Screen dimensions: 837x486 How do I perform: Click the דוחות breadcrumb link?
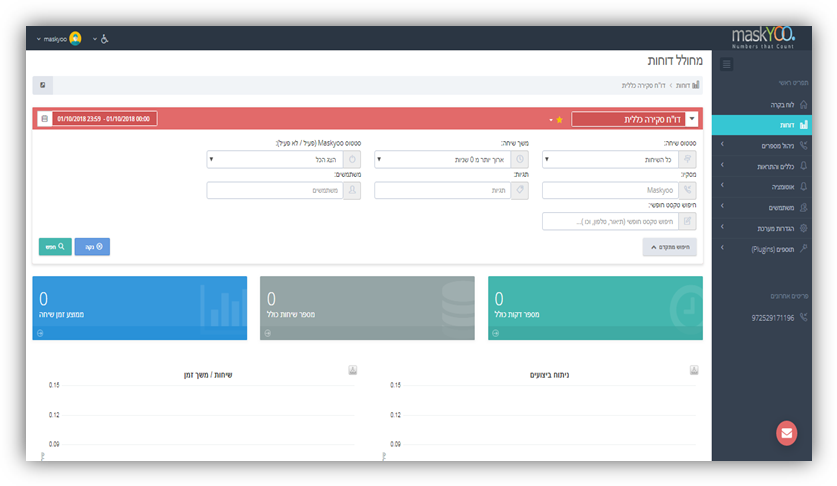click(683, 85)
